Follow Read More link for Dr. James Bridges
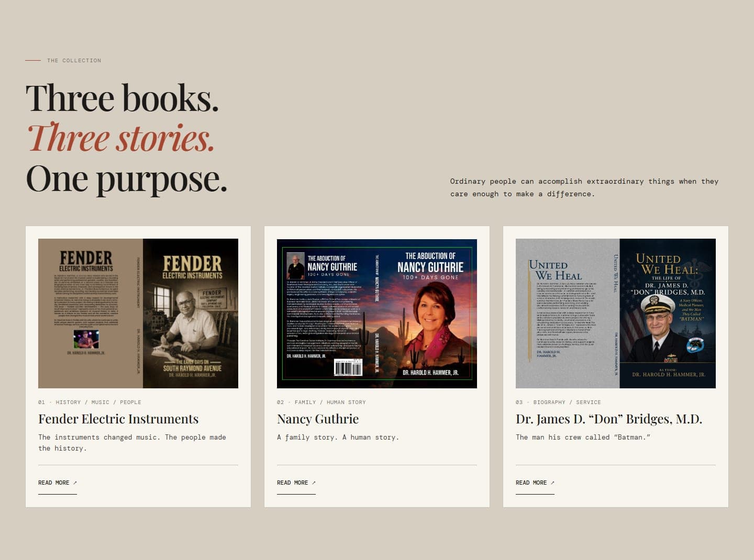The width and height of the screenshot is (754, 560). (535, 483)
